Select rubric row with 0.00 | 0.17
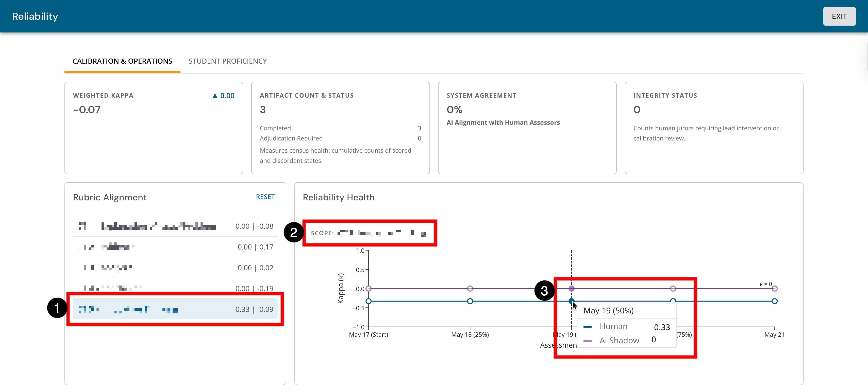The image size is (868, 392). (x=175, y=247)
